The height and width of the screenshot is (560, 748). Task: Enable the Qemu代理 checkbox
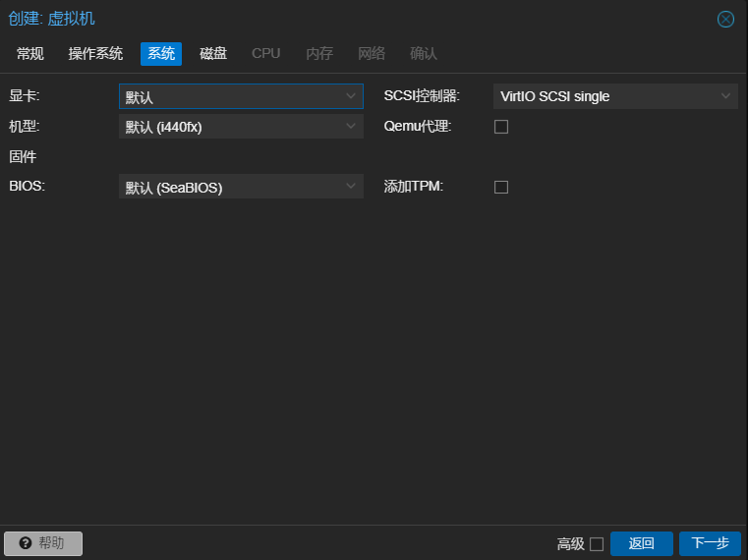501,127
